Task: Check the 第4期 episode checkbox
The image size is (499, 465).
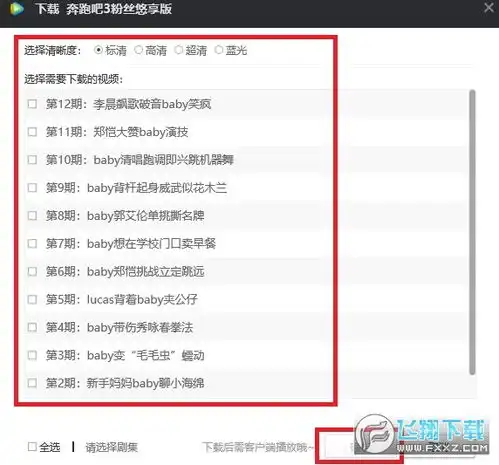Action: (32, 327)
